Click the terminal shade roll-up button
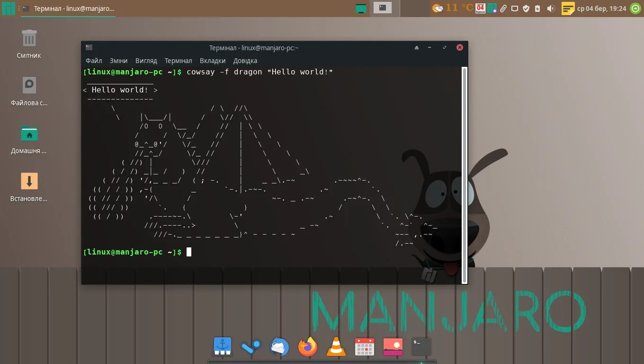The height and width of the screenshot is (364, 644). pos(417,47)
